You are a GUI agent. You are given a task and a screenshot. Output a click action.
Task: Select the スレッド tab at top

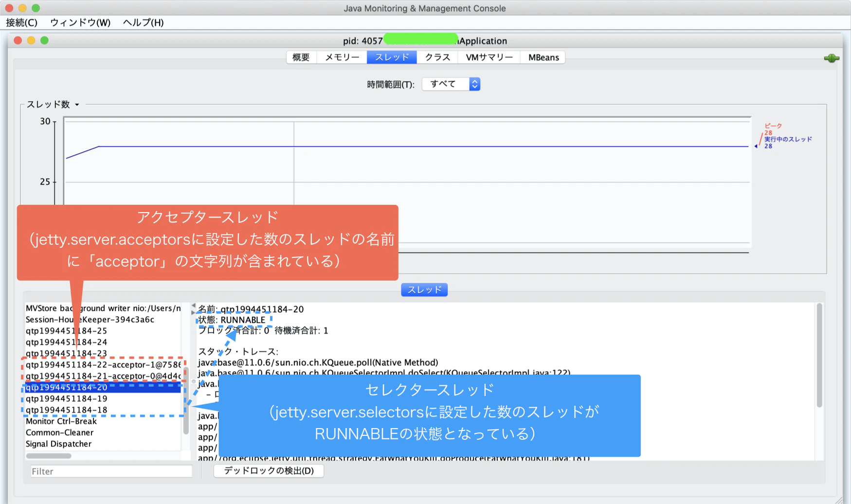pos(392,57)
